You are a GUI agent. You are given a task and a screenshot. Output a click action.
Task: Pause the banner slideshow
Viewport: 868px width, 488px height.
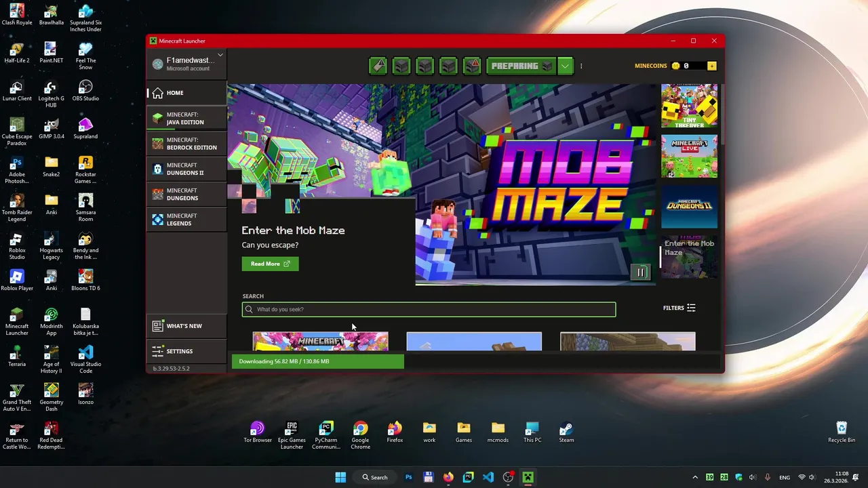click(641, 272)
